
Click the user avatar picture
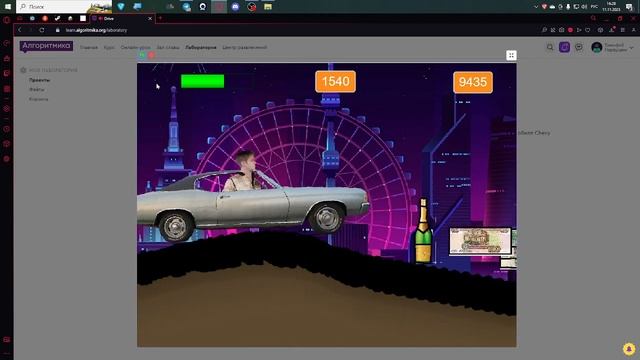tap(597, 47)
